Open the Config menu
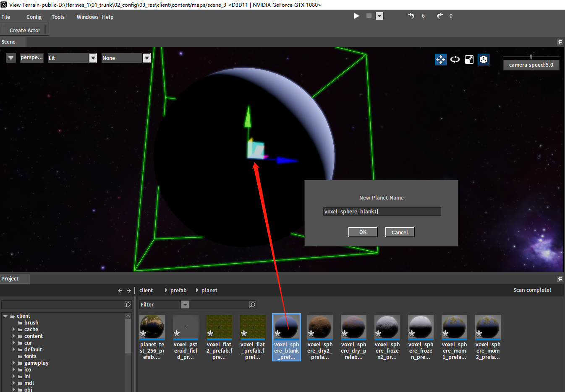Screen dimensions: 565x392 (34, 17)
